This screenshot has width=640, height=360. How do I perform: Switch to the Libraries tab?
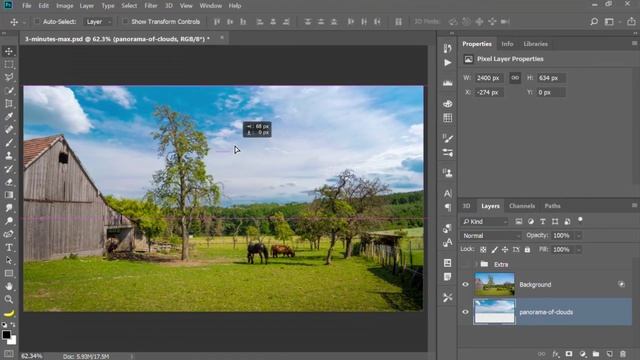point(536,44)
